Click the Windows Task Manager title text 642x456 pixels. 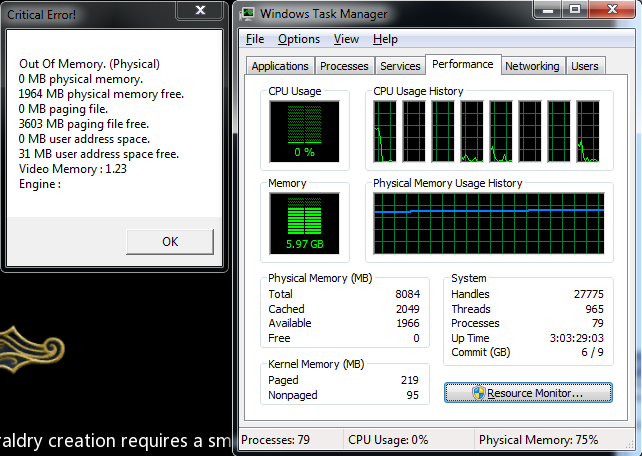323,14
